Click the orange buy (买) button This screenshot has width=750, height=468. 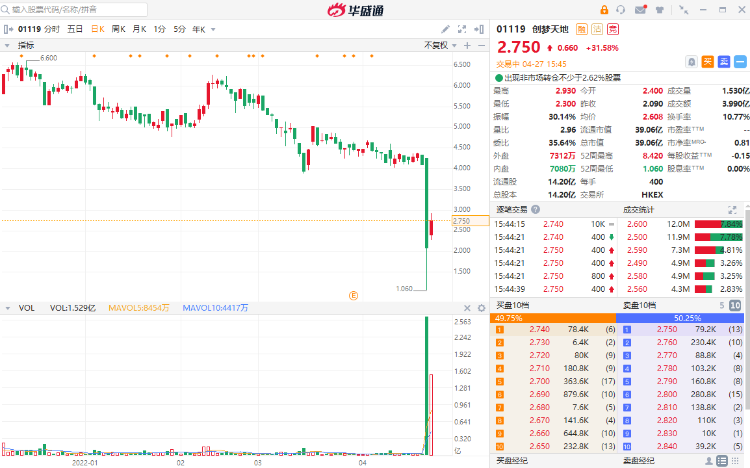pos(707,62)
